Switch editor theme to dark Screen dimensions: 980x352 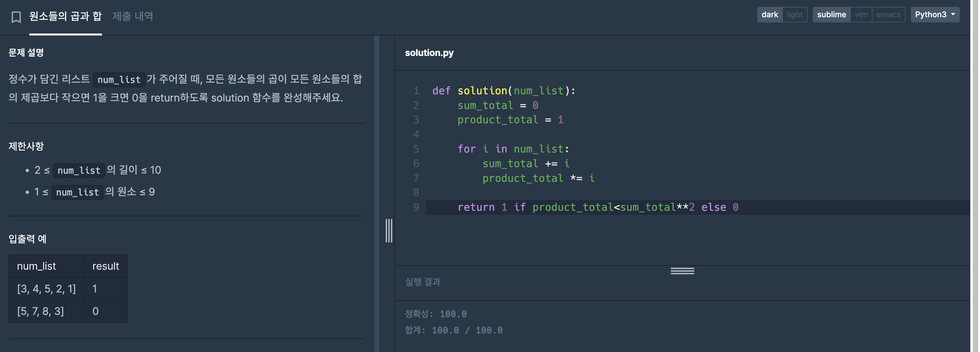point(769,14)
